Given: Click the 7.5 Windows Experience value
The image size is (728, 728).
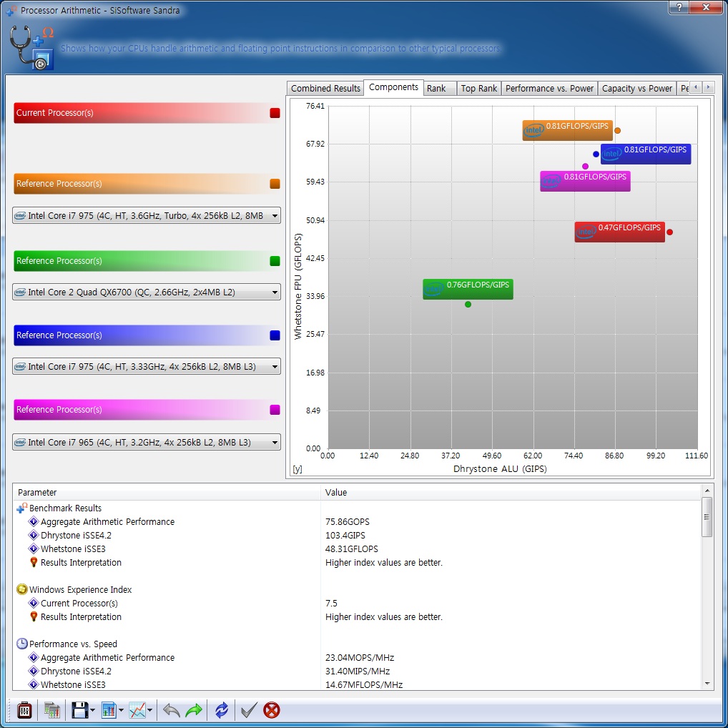Looking at the screenshot, I should point(331,603).
